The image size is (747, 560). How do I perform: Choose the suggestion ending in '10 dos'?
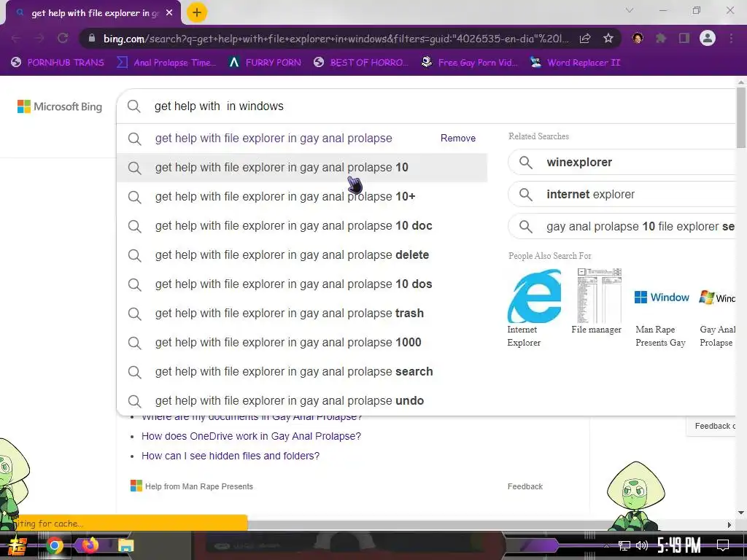302,284
